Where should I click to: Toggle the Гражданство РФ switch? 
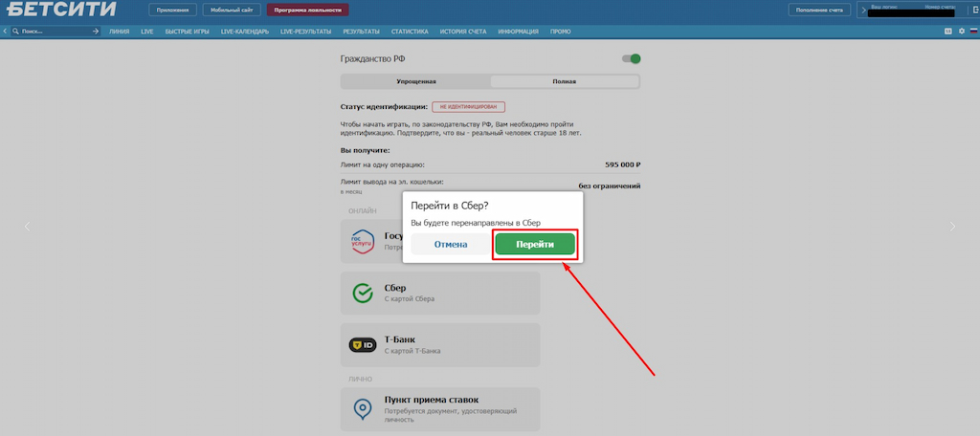(632, 58)
